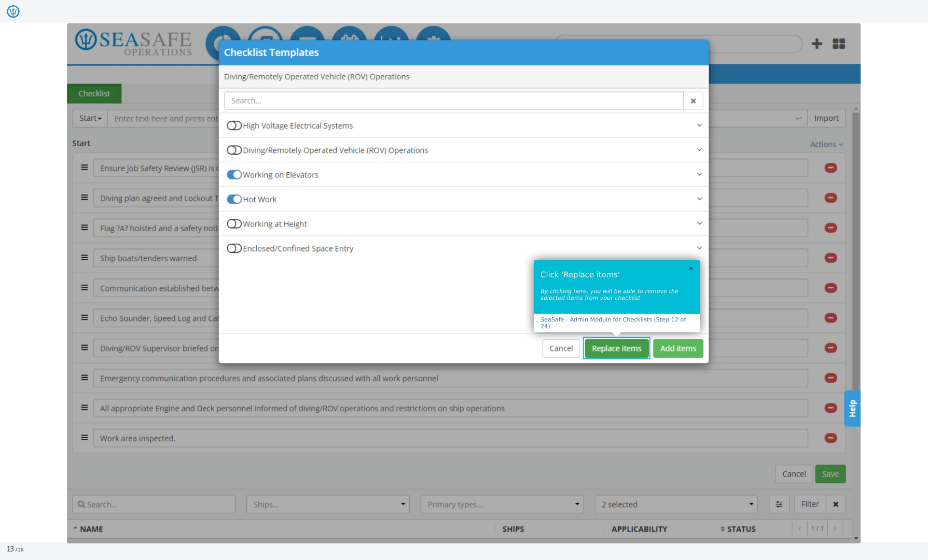Click the small anchor icon in top bar
The image size is (928, 560).
tap(13, 11)
